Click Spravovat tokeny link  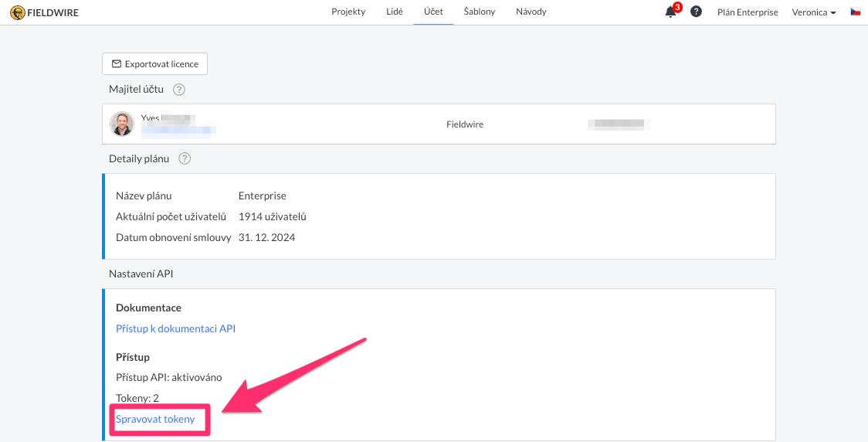155,420
